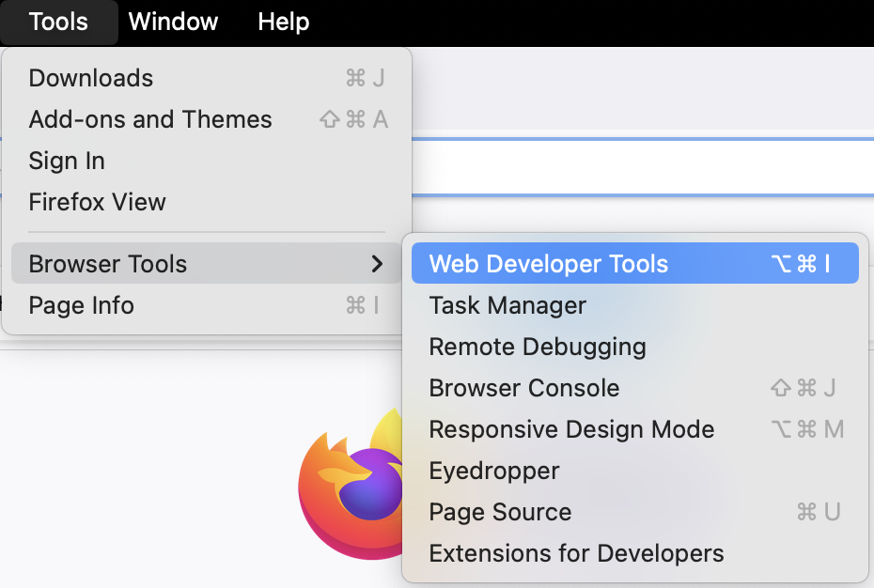The height and width of the screenshot is (588, 874).
Task: Focus the address bar field
Action: click(639, 167)
